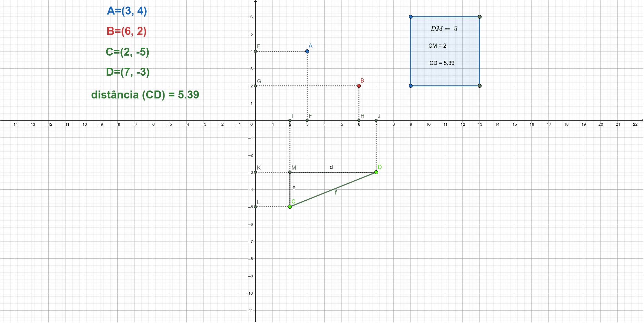Click the text C=(2, -5)
The width and height of the screenshot is (644, 323).
[127, 52]
